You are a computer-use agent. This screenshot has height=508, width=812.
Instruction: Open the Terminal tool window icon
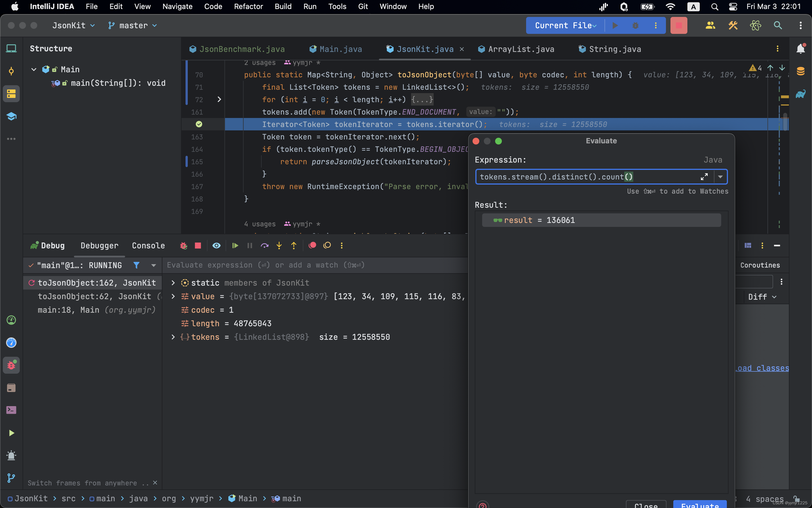point(11,410)
